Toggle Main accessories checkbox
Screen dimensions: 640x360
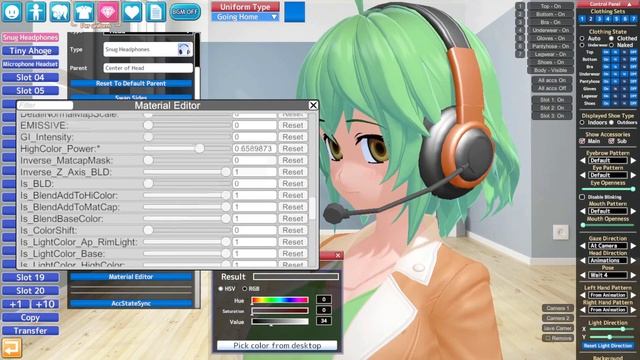(x=582, y=141)
